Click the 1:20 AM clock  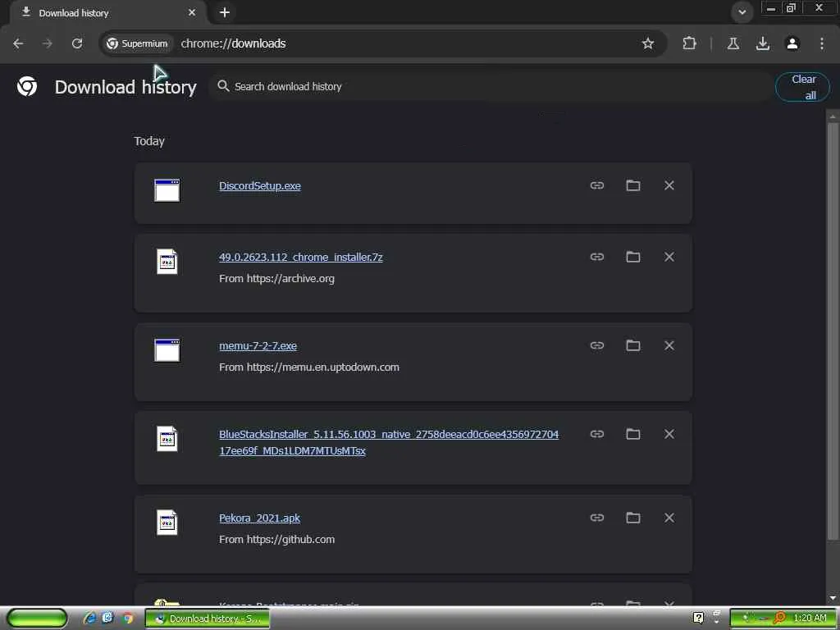point(810,618)
